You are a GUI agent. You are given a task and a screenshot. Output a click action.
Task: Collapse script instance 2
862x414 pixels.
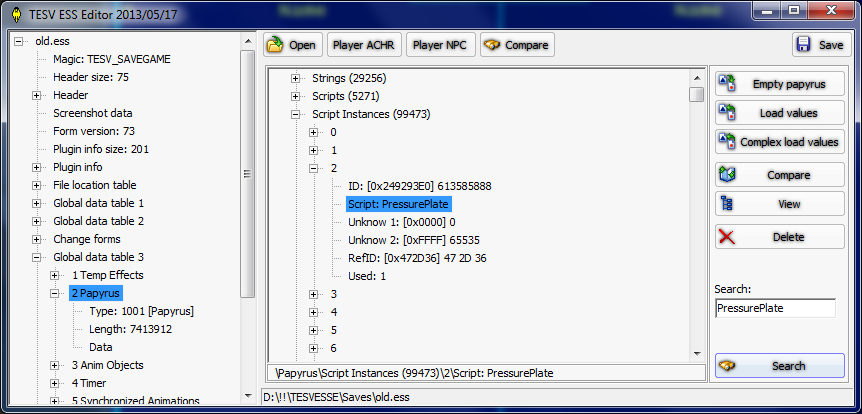(313, 168)
